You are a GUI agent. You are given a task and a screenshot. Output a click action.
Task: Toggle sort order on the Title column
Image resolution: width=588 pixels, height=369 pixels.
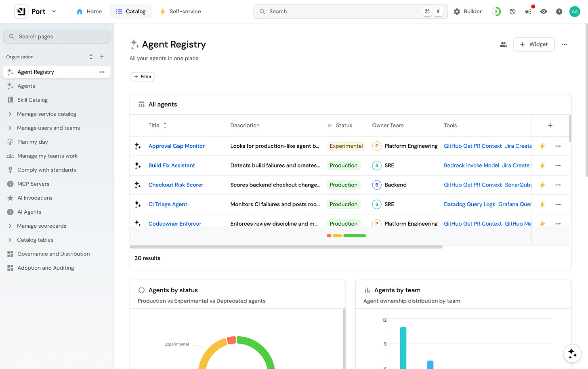coord(165,126)
